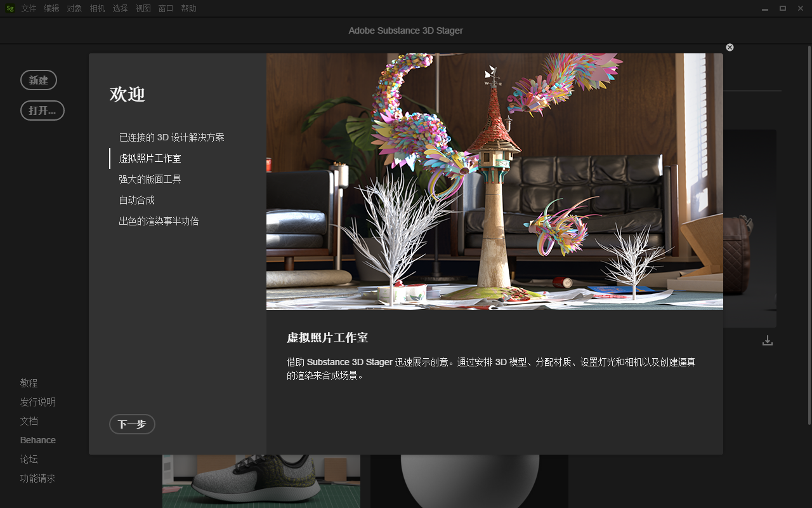Click the vertical scrollbar on the right edge

[809, 235]
